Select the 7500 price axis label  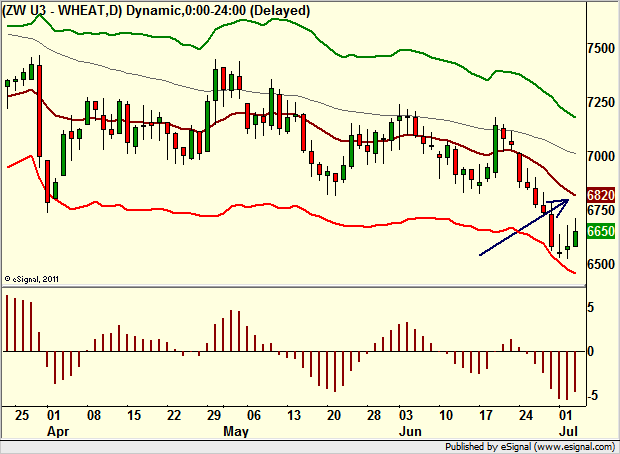coord(601,49)
